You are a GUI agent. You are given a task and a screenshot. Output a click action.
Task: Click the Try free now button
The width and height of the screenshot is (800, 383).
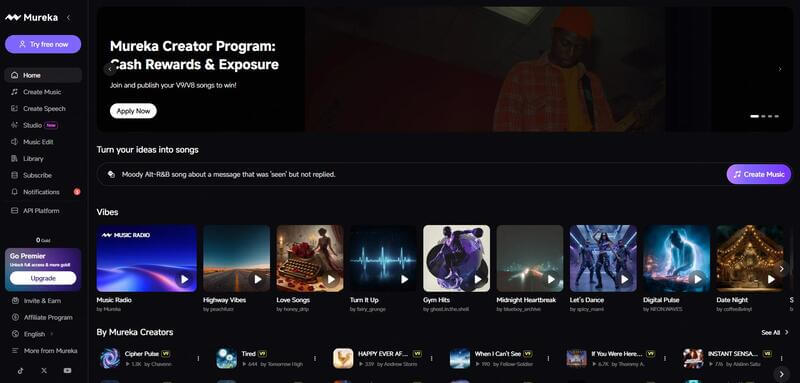[43, 44]
